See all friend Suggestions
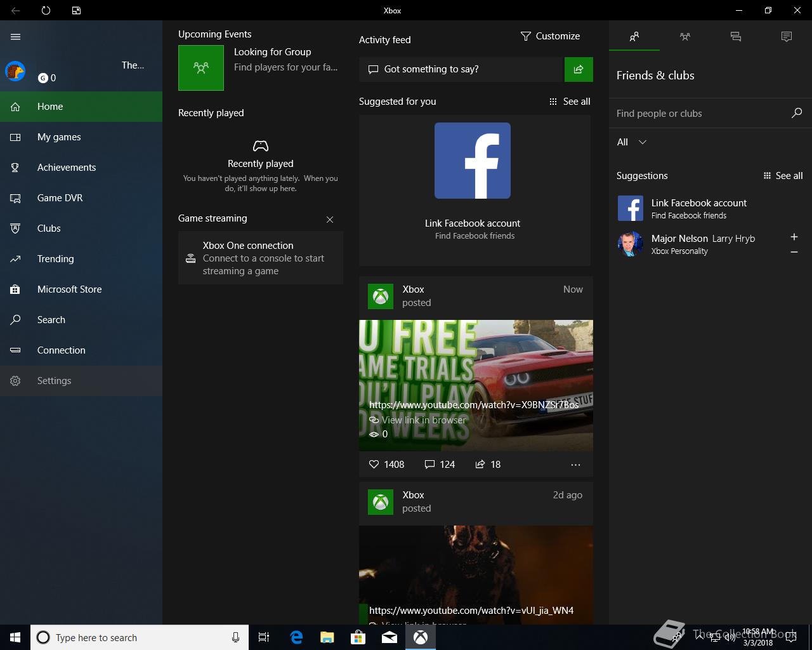 783,176
